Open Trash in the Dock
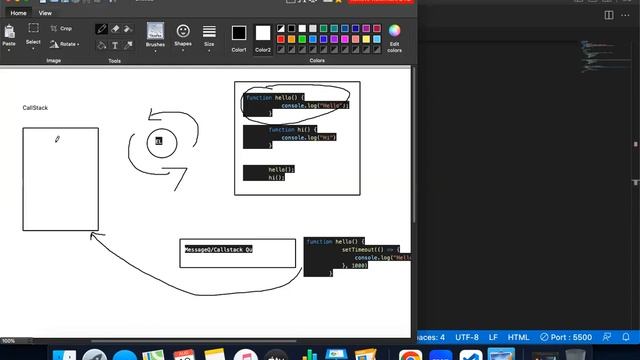Viewport: 640px width, 360px height. pos(576,354)
